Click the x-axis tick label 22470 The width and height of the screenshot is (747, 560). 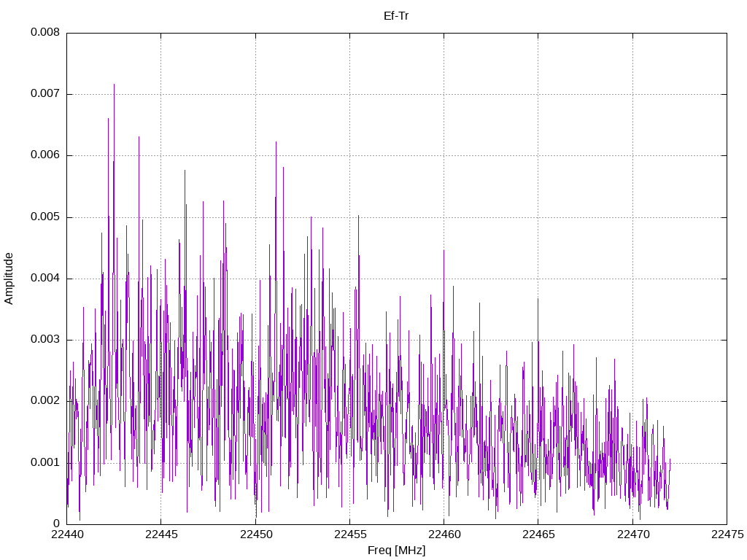(633, 534)
